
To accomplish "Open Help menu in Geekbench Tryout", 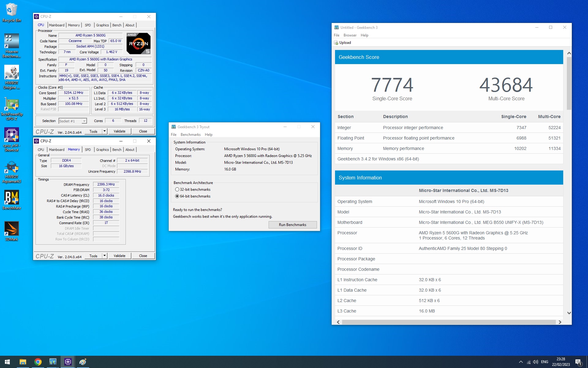I will pyautogui.click(x=209, y=135).
